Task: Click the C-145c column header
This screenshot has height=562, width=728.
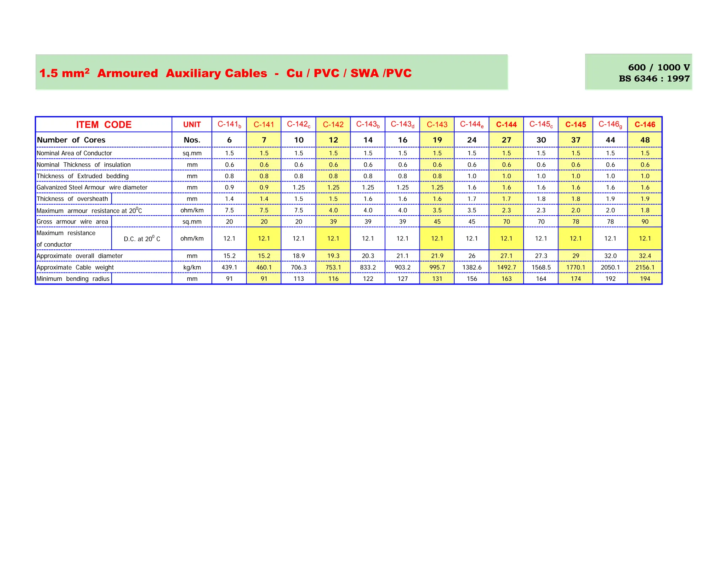Action: pos(541,125)
